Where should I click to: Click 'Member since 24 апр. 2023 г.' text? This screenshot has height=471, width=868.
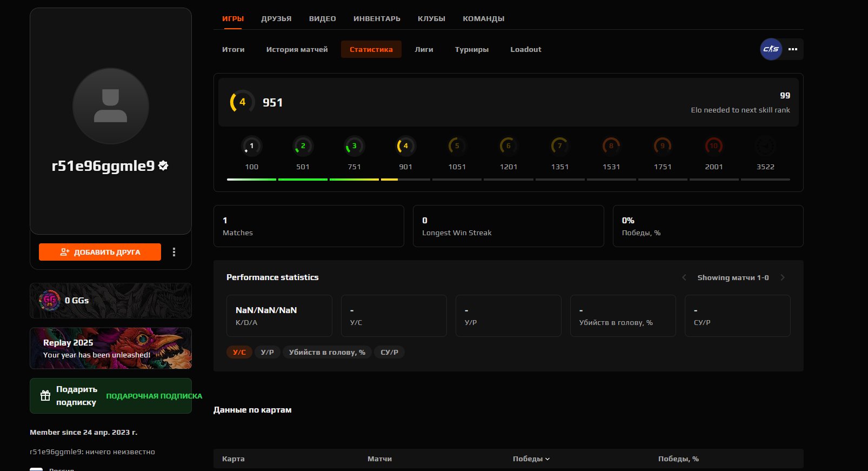coord(84,432)
